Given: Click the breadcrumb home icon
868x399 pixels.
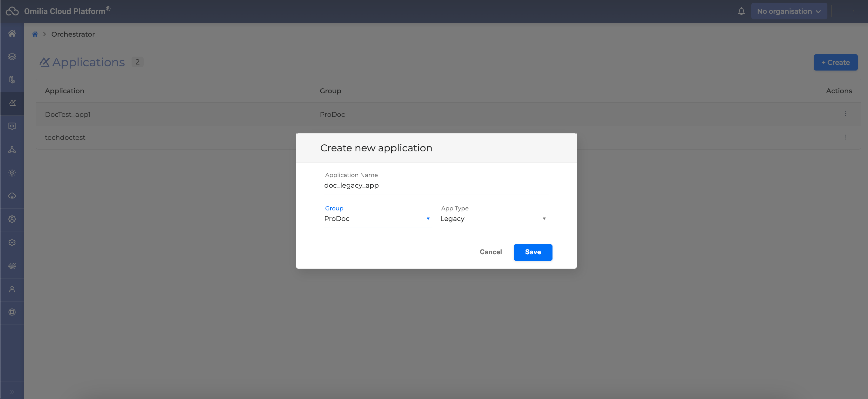Looking at the screenshot, I should pyautogui.click(x=35, y=34).
